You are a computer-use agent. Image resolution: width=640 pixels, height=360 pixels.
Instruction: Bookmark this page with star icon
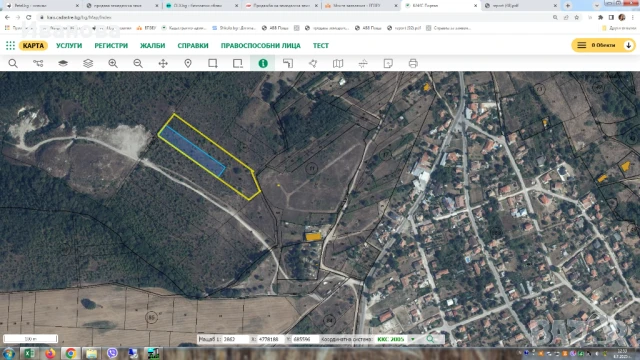(x=576, y=18)
